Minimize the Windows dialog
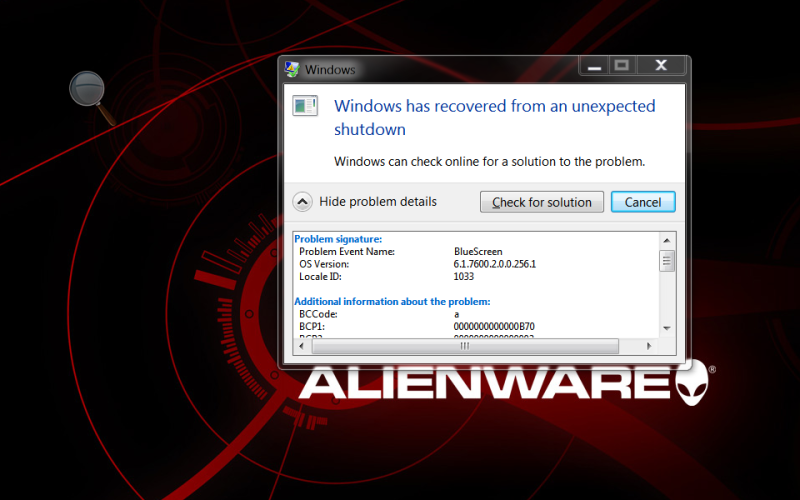800x500 pixels. (594, 66)
